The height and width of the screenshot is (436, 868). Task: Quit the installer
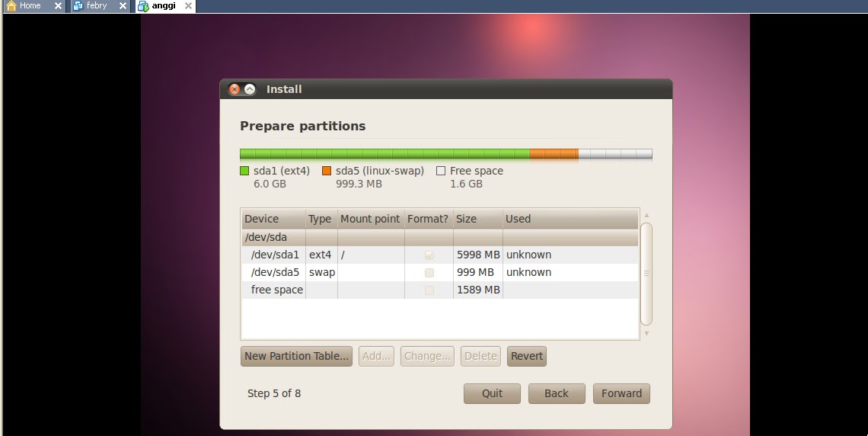(x=492, y=393)
